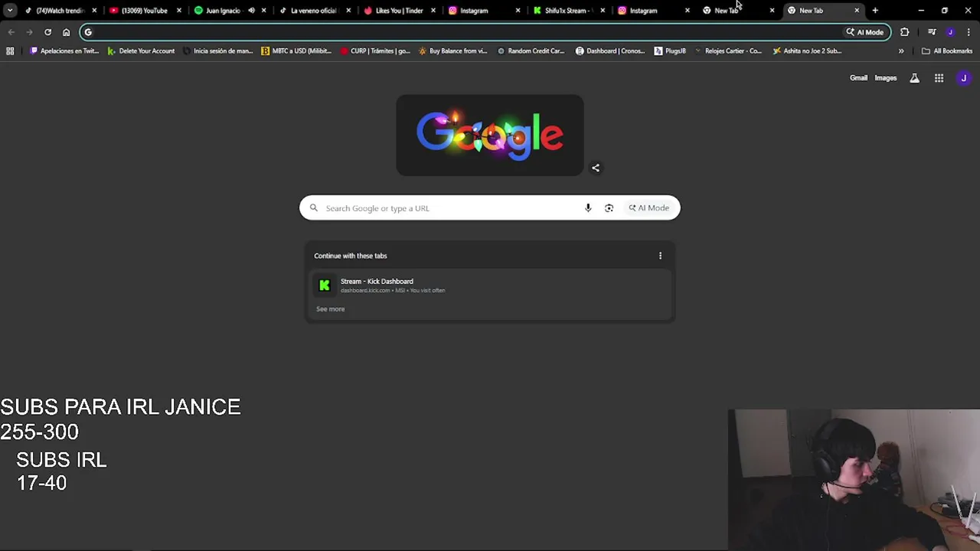Image resolution: width=980 pixels, height=551 pixels.
Task: Open Google apps grid
Action: click(x=939, y=78)
